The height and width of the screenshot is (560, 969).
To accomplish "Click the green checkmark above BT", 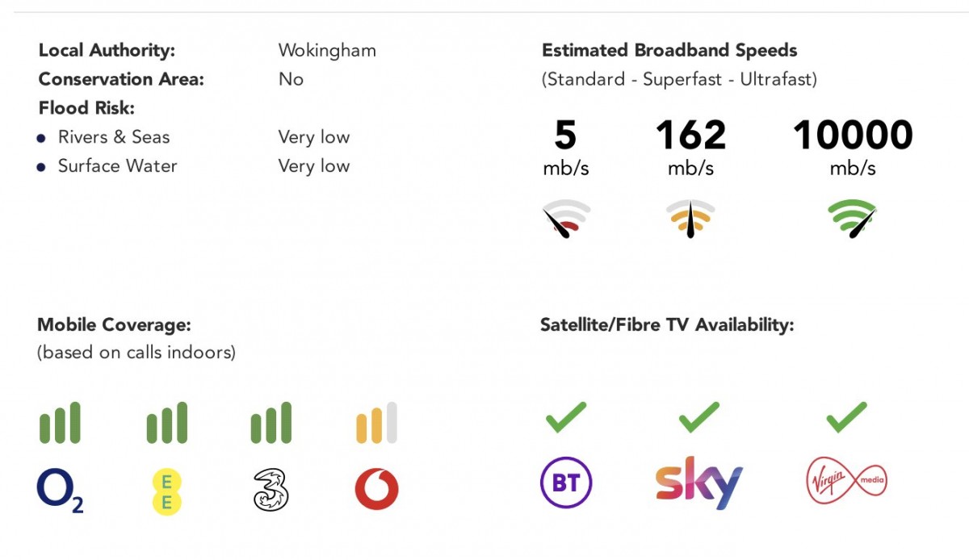I will [x=565, y=417].
